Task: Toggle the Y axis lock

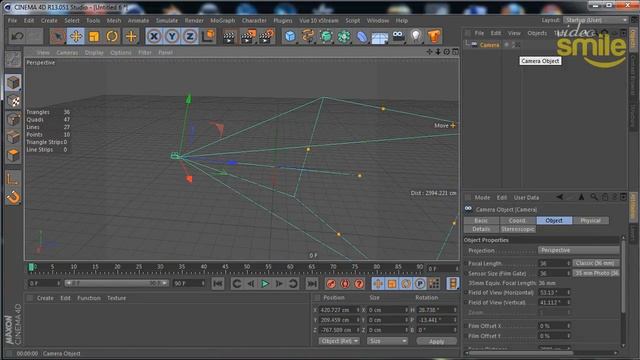Action: click(172, 36)
